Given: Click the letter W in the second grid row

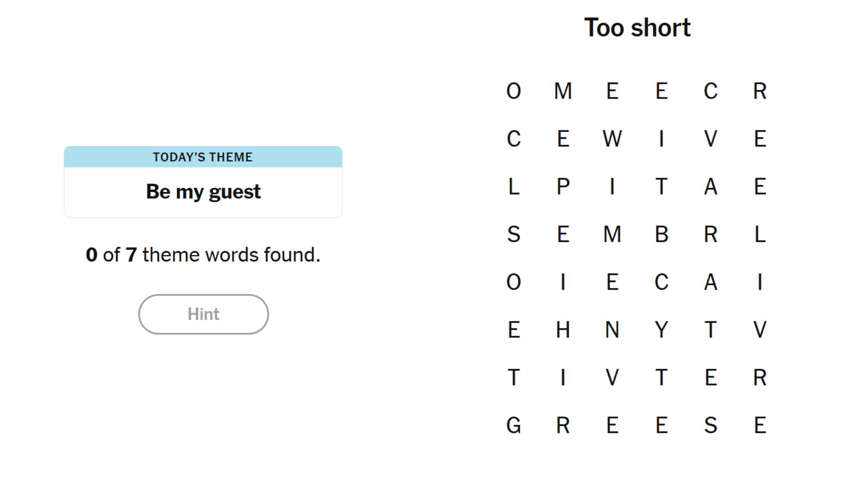Looking at the screenshot, I should click(613, 140).
